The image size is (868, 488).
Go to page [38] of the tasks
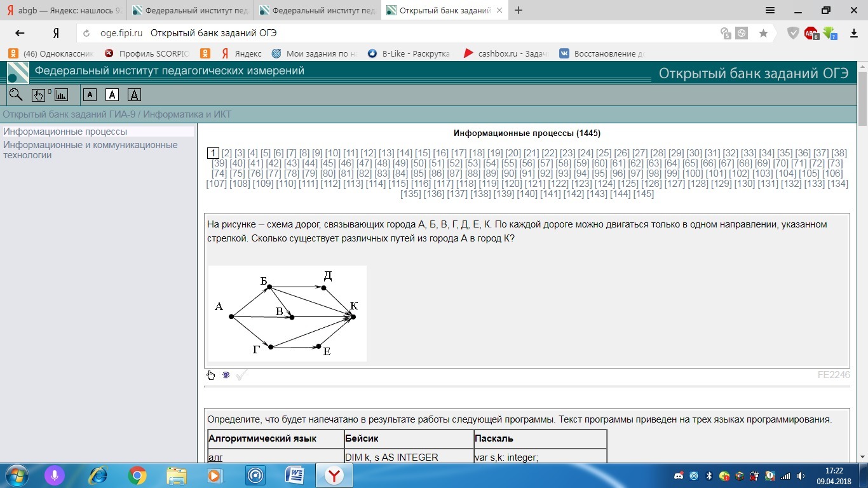[x=839, y=153]
